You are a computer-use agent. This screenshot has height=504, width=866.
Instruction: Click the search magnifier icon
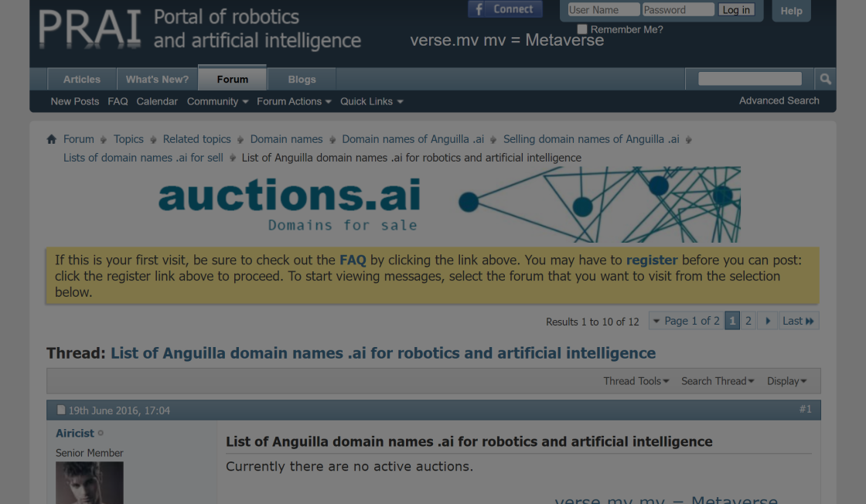825,79
